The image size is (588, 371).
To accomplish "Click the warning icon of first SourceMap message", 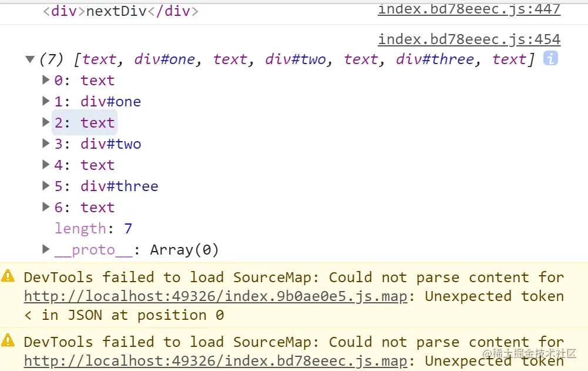I will (x=8, y=276).
